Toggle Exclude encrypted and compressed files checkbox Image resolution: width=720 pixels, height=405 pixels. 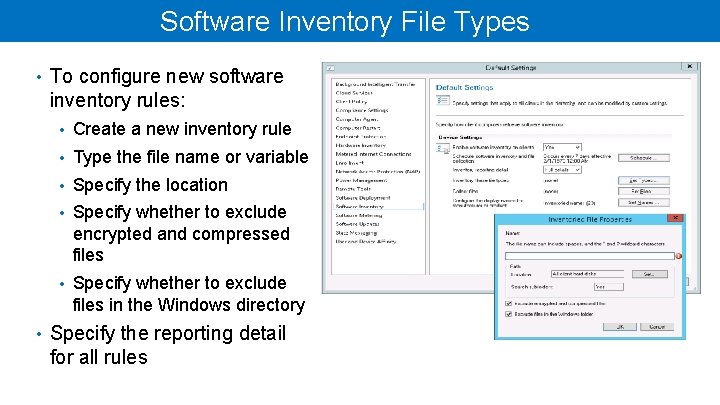coord(508,304)
